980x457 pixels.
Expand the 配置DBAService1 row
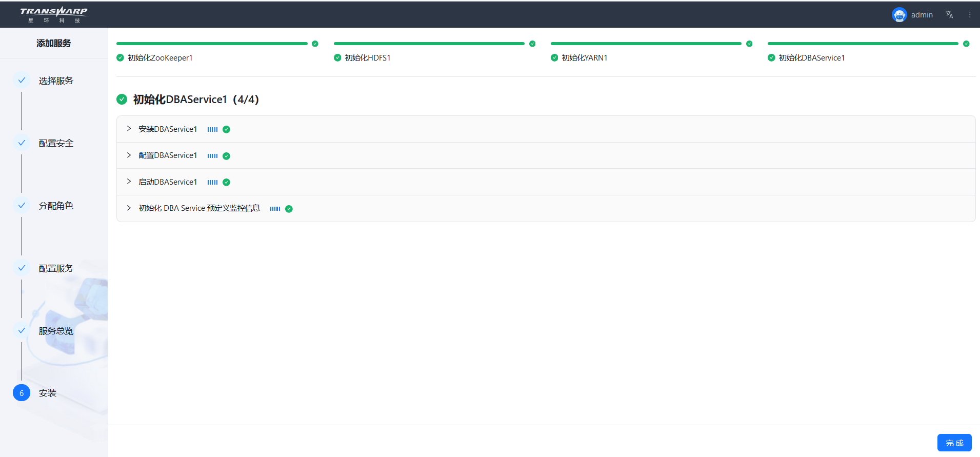(129, 155)
